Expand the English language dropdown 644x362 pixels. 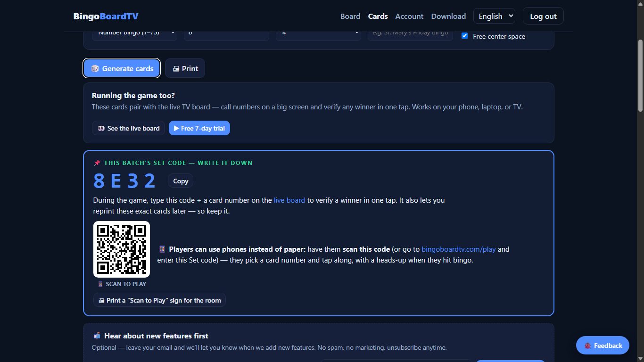tap(494, 16)
